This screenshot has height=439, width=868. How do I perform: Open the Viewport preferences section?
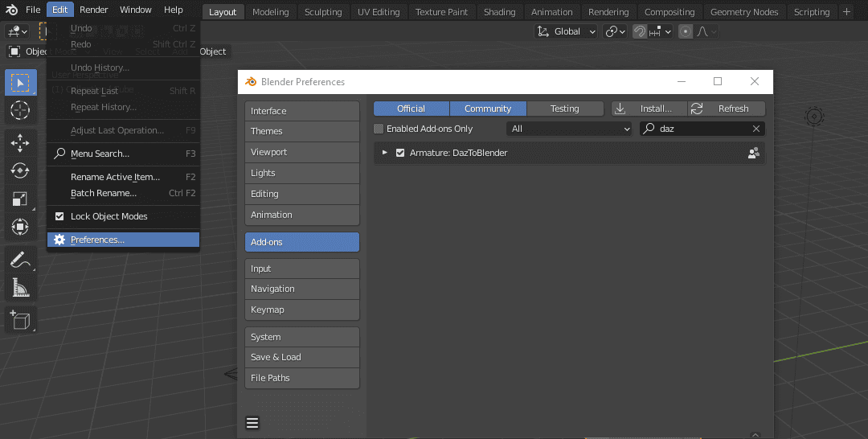coord(302,152)
